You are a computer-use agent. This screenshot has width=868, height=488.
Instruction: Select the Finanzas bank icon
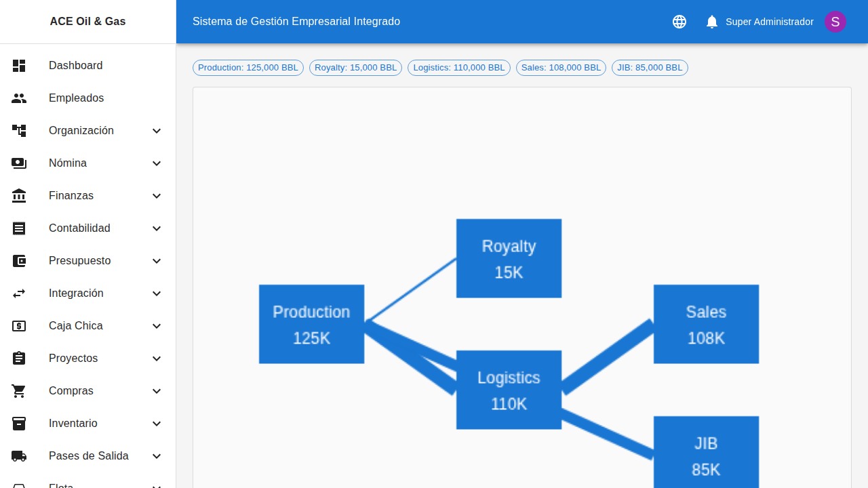(19, 195)
